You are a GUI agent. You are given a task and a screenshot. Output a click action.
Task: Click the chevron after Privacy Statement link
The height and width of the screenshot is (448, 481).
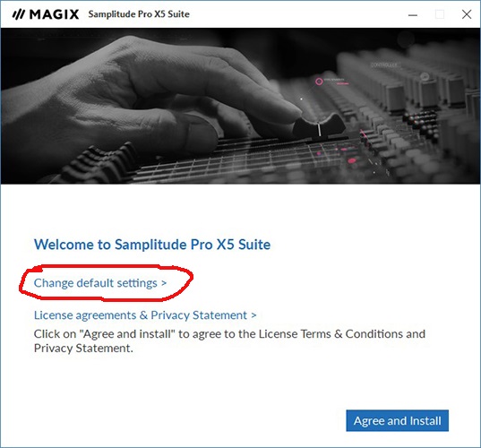(253, 315)
